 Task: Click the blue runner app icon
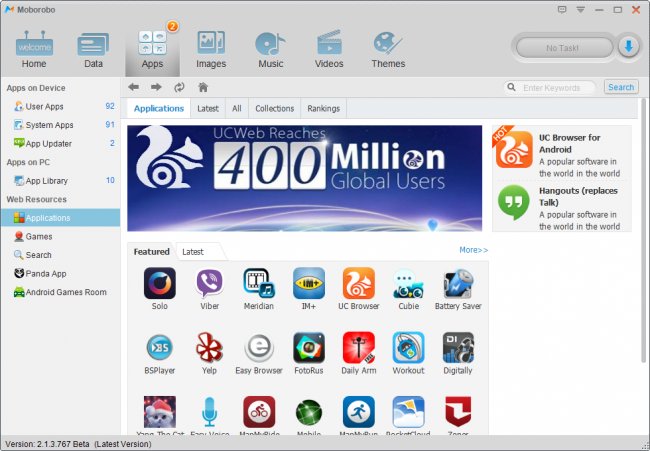click(359, 412)
